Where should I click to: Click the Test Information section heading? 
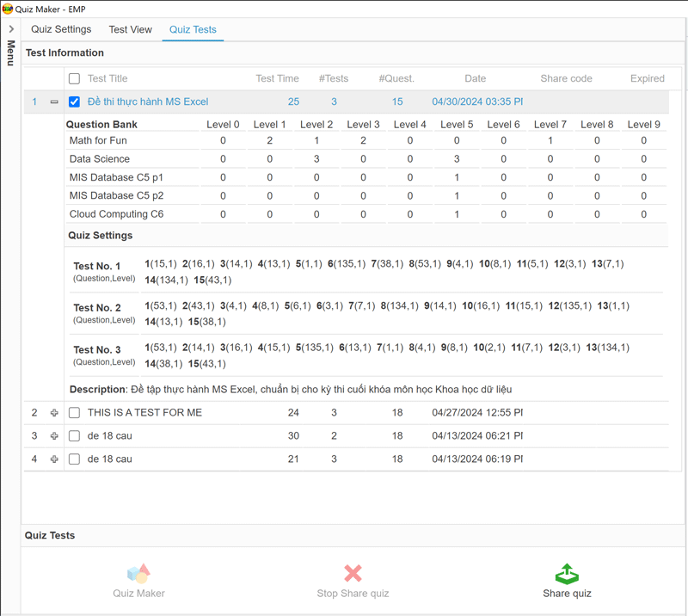pyautogui.click(x=64, y=52)
